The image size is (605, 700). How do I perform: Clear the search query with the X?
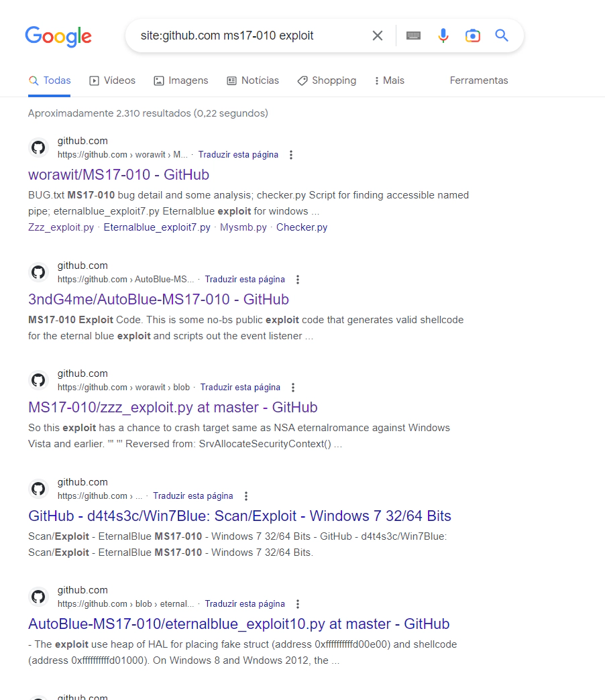[377, 36]
